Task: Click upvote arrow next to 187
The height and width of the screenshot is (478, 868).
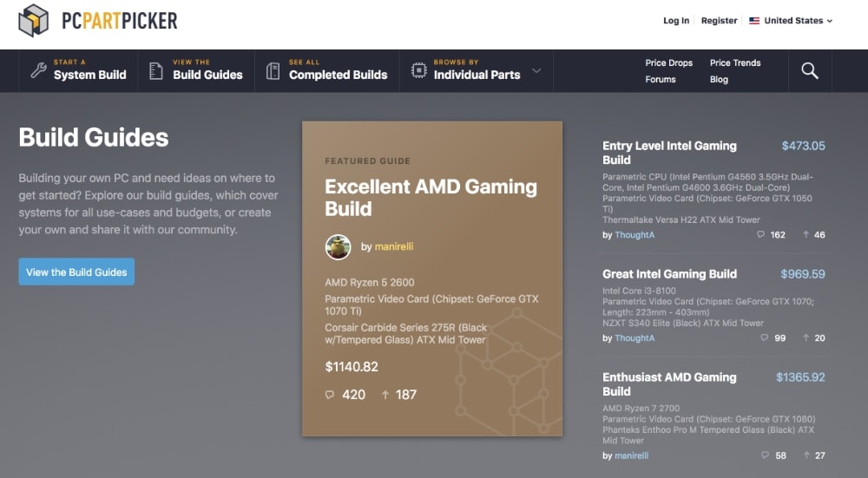Action: (385, 395)
